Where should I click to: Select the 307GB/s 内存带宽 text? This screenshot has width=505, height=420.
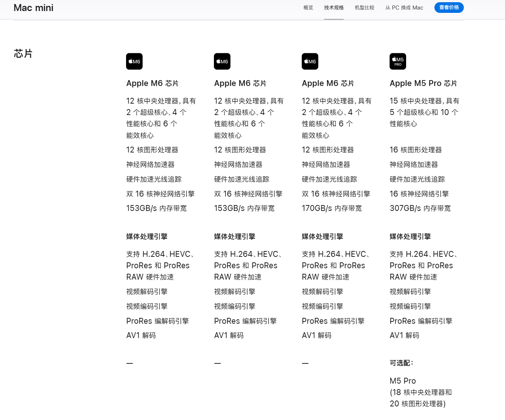click(x=420, y=208)
